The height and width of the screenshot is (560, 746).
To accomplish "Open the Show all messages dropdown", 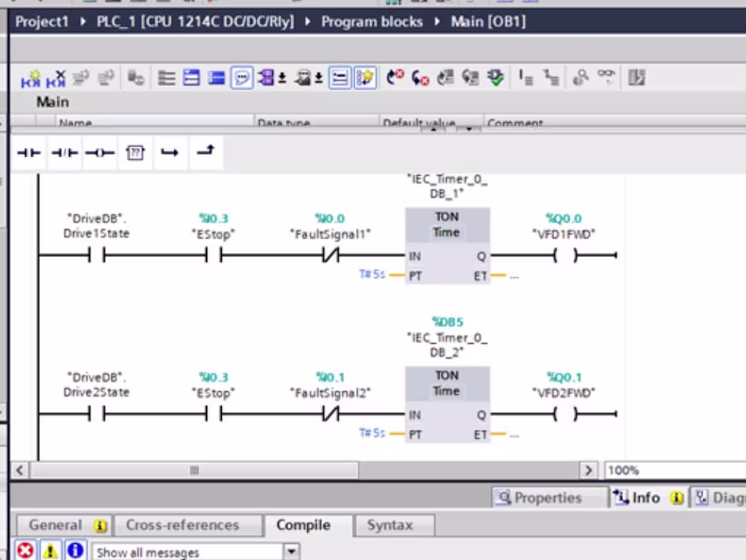I will coord(290,552).
